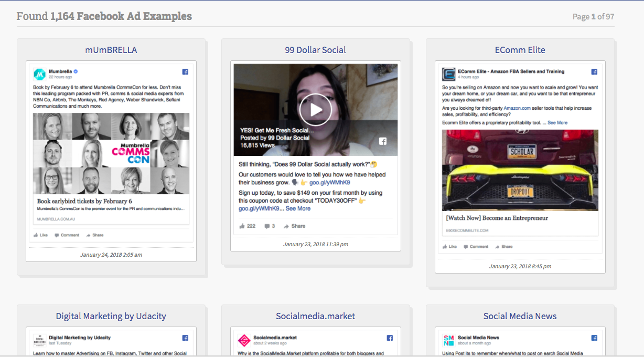644x357 pixels.
Task: Click Facebook icon in EComm Elite ad
Action: (594, 72)
